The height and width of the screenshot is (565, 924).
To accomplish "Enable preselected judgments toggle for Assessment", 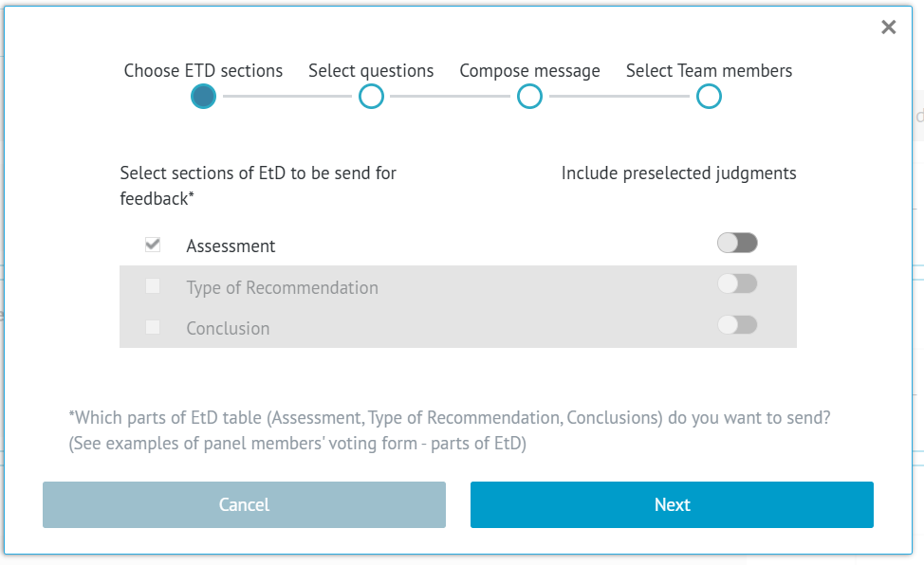I will 737,244.
